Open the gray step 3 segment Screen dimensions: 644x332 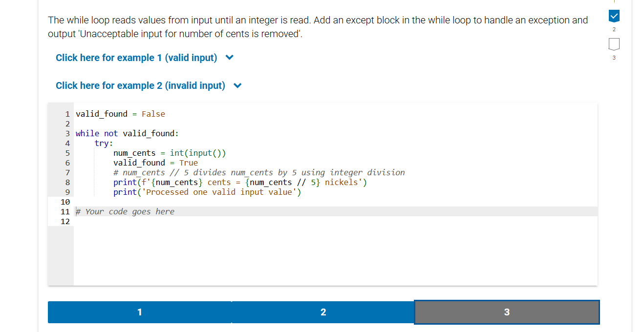click(x=507, y=312)
